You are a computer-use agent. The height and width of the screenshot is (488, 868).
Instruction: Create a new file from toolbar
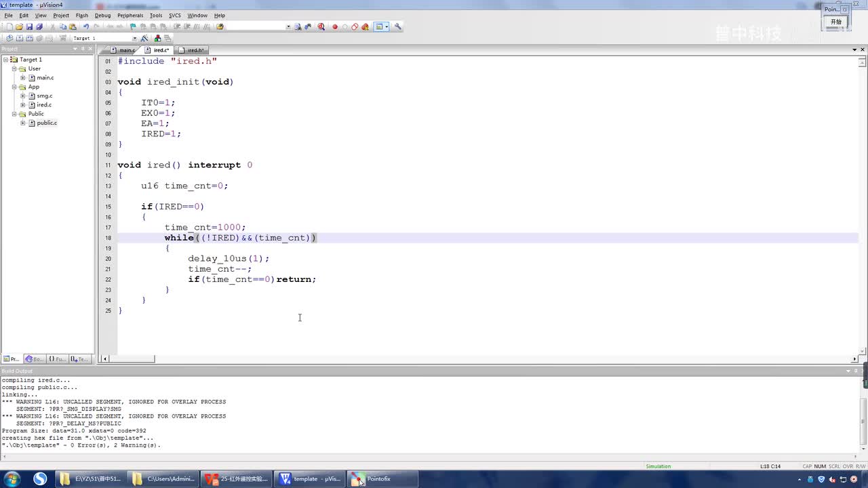coord(9,27)
